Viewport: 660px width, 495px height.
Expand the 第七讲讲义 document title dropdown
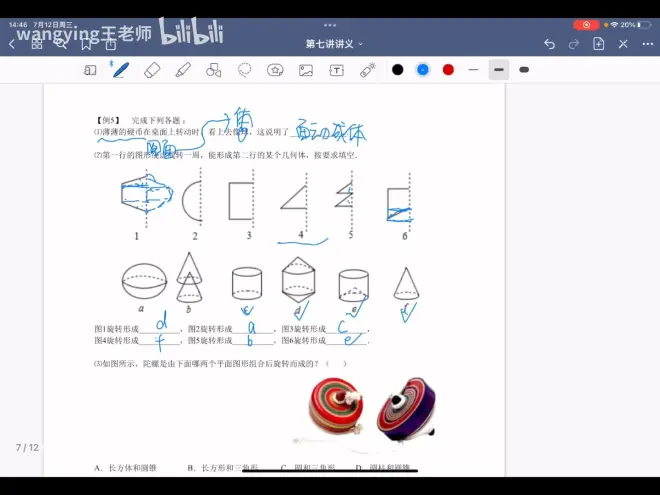334,44
